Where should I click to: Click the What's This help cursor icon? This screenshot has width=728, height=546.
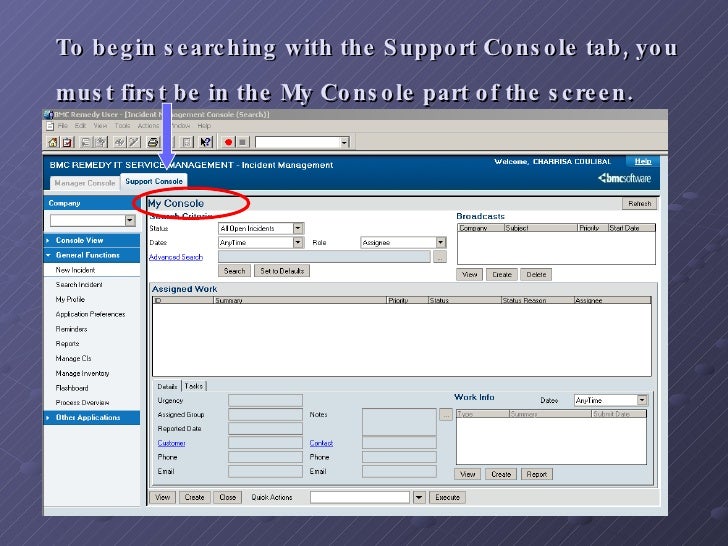click(x=206, y=142)
